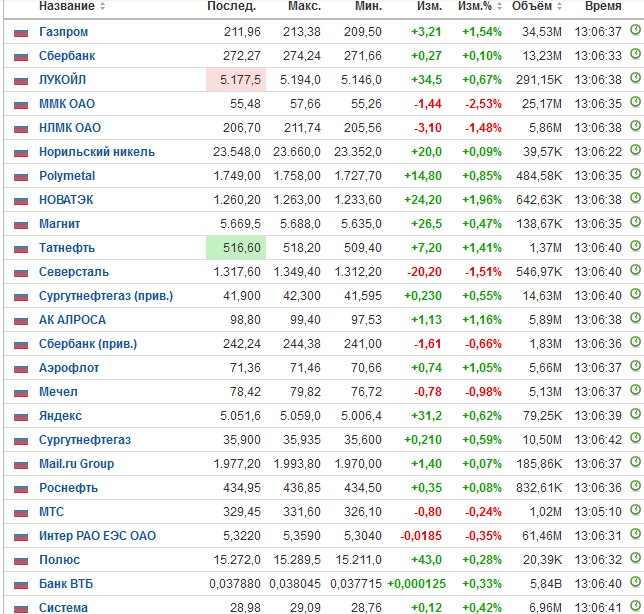The height and width of the screenshot is (614, 644).
Task: Click the Russian flag icon beside Газпром
Action: pos(21,32)
